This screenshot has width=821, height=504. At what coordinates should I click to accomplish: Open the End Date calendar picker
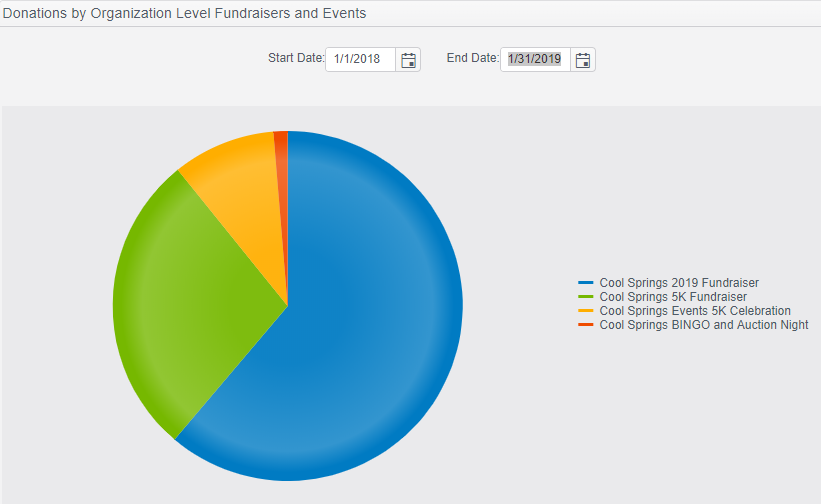[x=583, y=60]
